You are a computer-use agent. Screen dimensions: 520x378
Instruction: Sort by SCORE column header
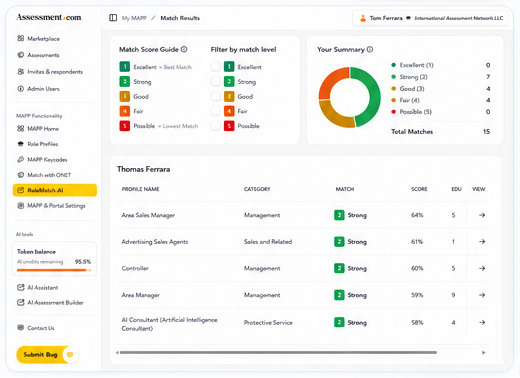pyautogui.click(x=419, y=189)
